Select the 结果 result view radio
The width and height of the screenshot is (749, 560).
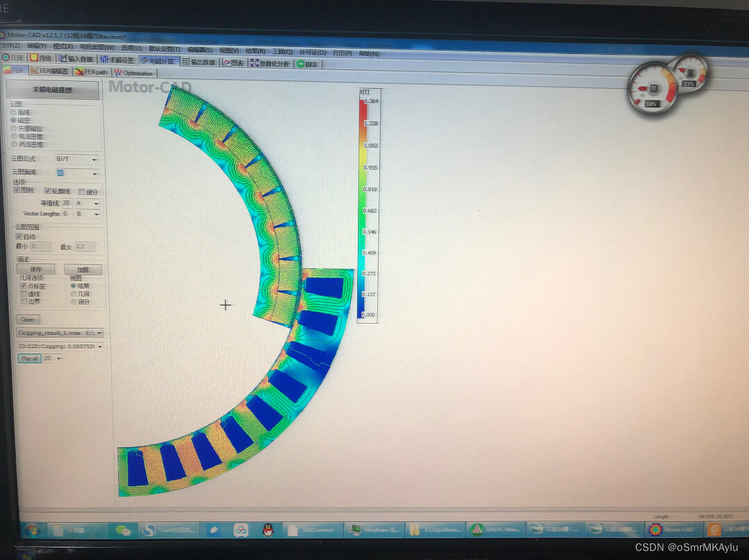73,286
